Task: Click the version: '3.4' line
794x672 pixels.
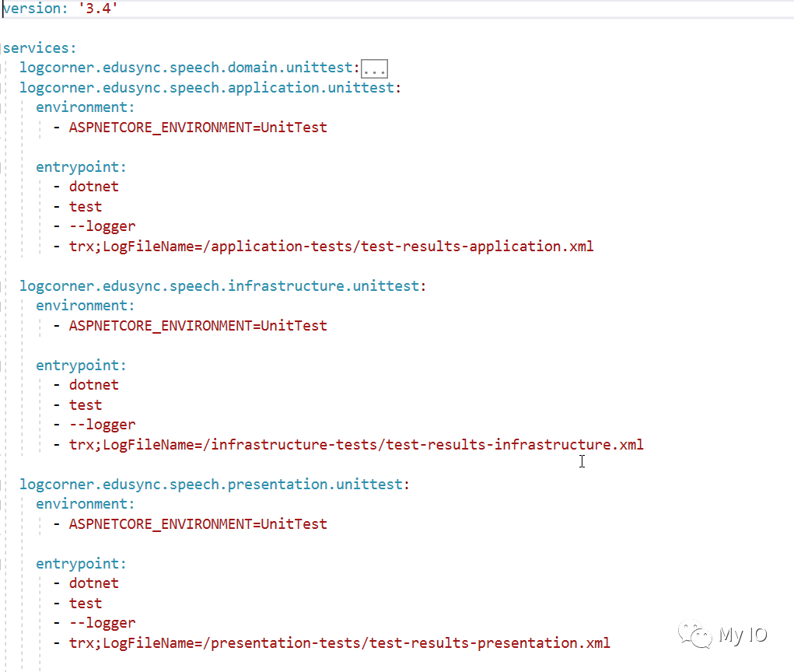Action: pyautogui.click(x=60, y=9)
